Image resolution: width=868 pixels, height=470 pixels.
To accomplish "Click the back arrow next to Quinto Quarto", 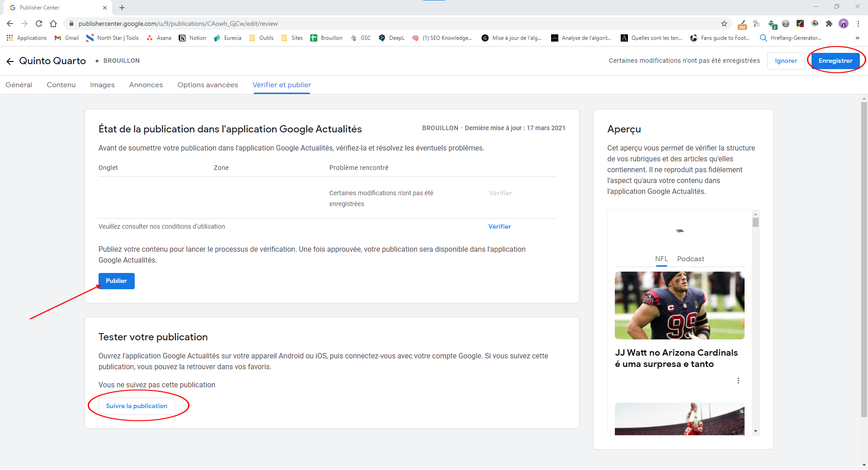I will (10, 61).
